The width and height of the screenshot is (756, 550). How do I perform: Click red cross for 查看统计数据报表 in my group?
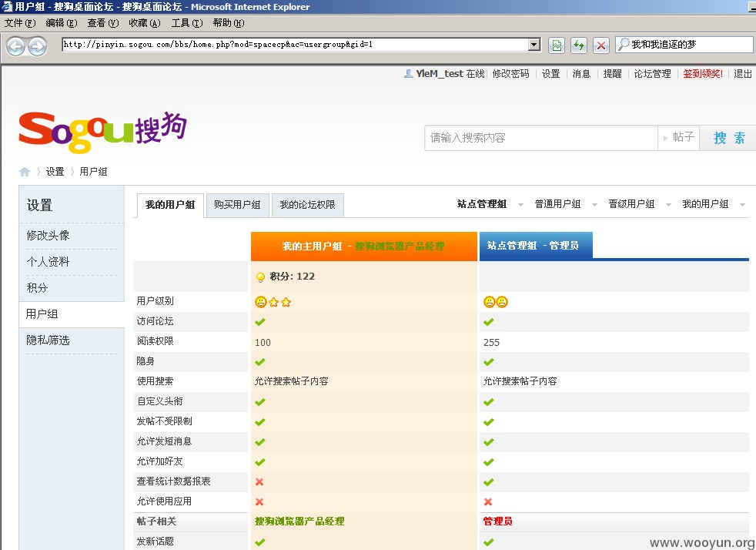[259, 481]
